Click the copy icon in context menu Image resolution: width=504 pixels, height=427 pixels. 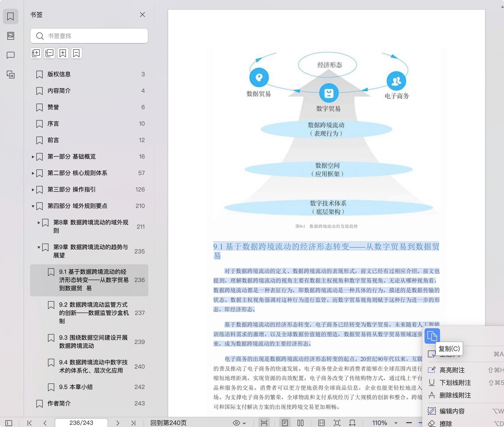pyautogui.click(x=432, y=336)
